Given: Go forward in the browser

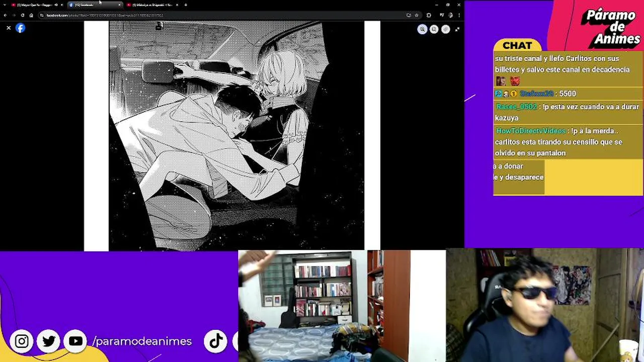Looking at the screenshot, I should (x=14, y=15).
